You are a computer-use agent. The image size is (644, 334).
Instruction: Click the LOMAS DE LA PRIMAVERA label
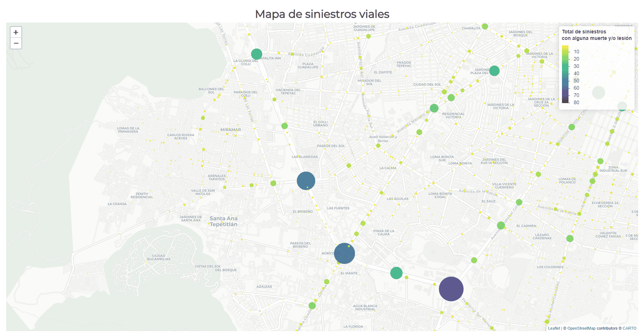pyautogui.click(x=128, y=130)
